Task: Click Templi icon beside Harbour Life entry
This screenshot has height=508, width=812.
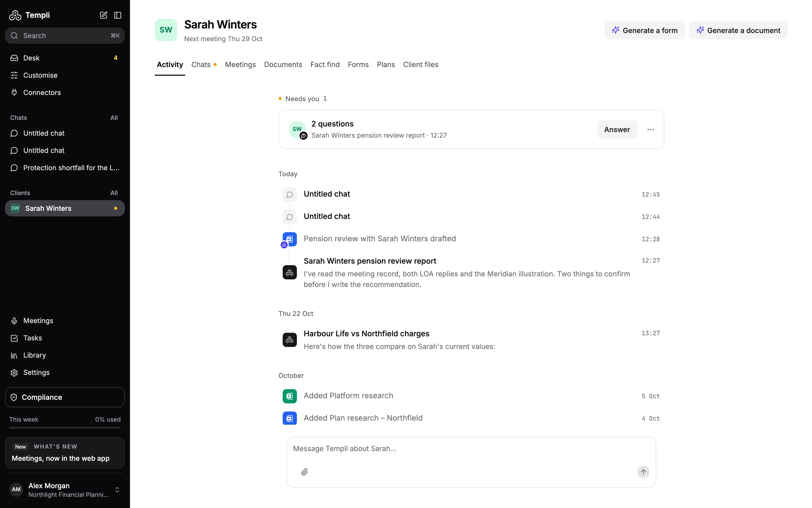Action: pos(290,340)
